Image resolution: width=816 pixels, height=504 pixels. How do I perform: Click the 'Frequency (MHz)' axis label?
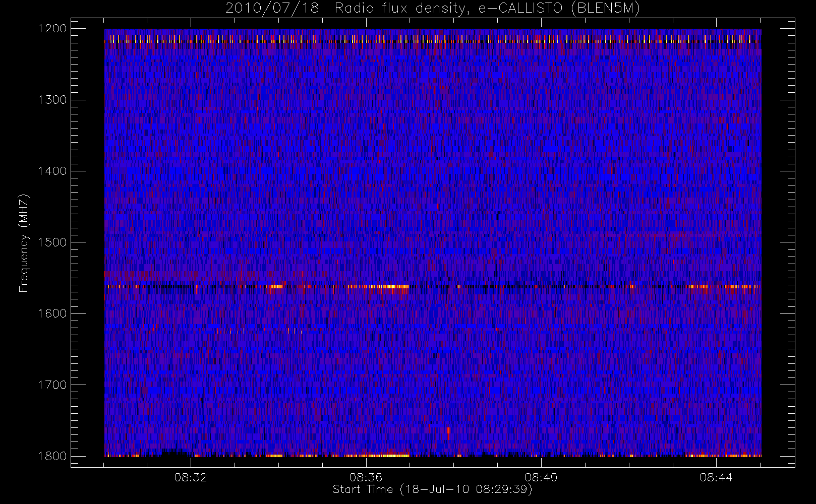point(24,243)
